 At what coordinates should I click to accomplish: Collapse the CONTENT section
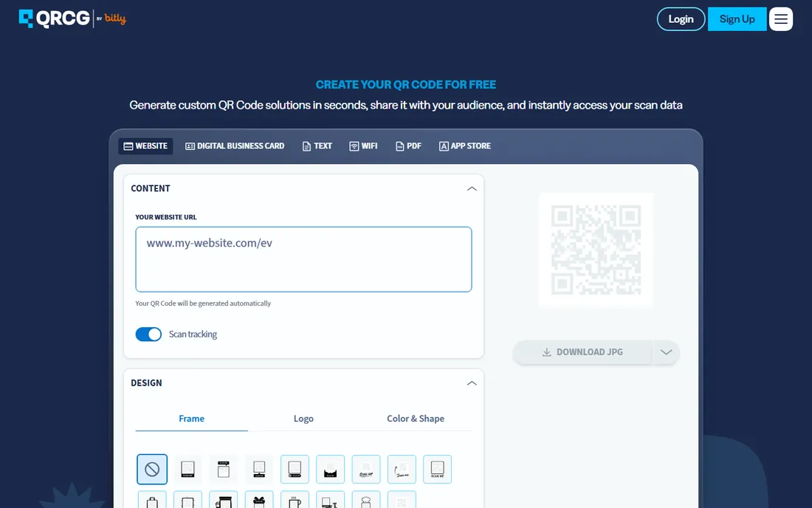coord(472,188)
